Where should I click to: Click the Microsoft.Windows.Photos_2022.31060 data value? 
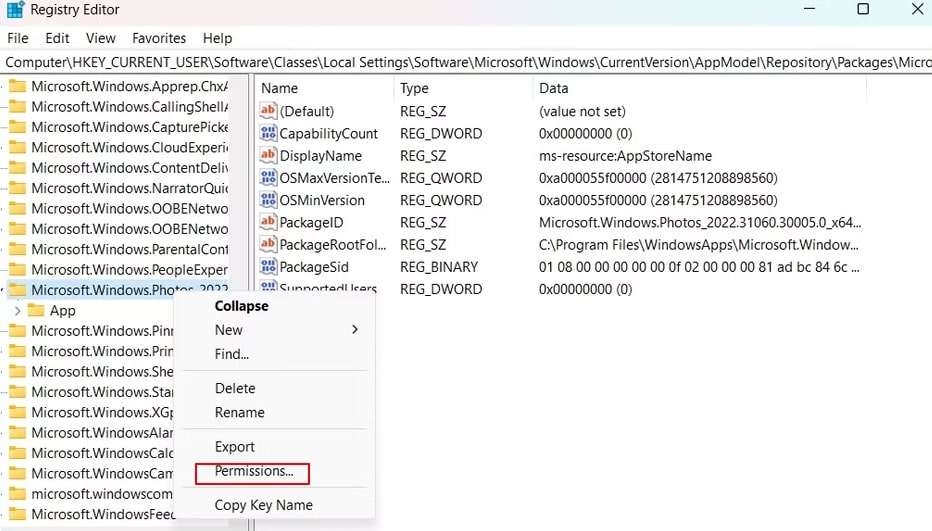click(700, 222)
